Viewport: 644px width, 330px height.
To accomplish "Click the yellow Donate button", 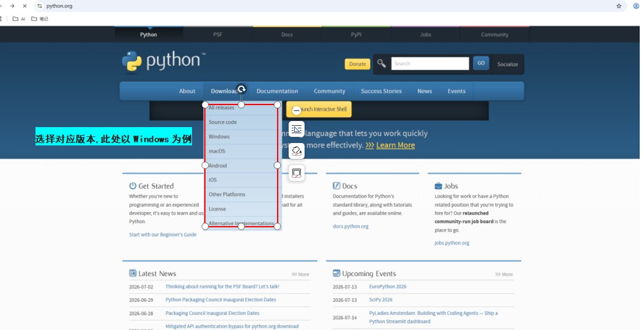I will [357, 64].
